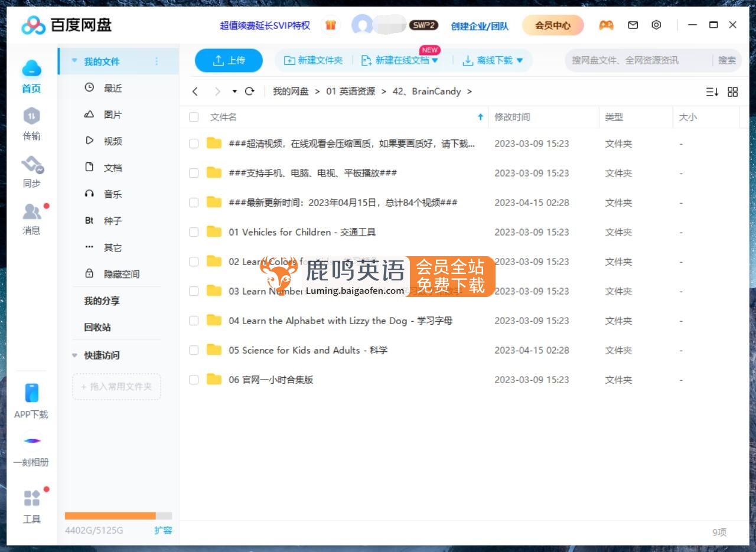This screenshot has width=756, height=552.
Task: Open the three-dot menu beside 我的文件
Action: [x=157, y=61]
